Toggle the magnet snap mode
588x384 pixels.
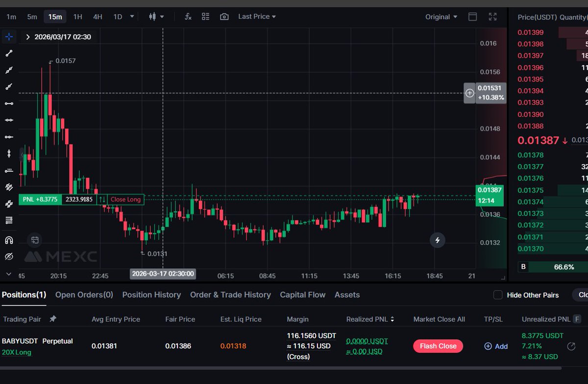click(x=9, y=240)
